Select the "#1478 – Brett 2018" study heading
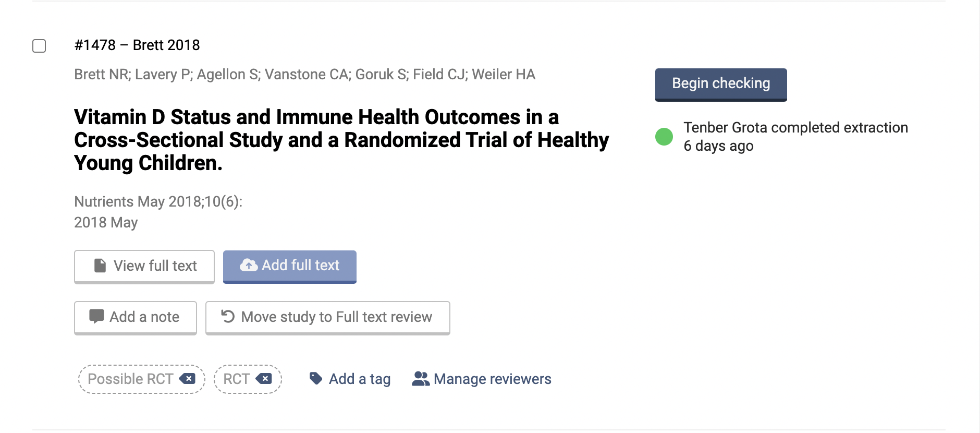 click(137, 45)
